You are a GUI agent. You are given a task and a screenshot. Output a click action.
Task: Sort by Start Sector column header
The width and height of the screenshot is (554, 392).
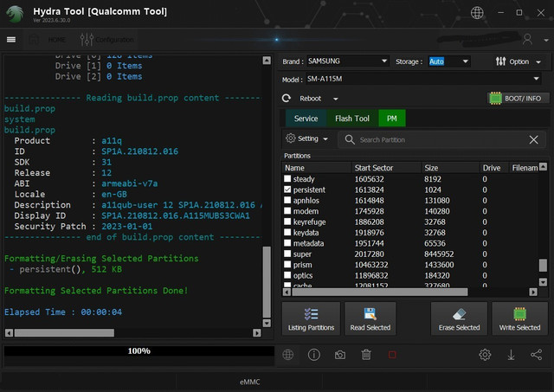pos(387,168)
